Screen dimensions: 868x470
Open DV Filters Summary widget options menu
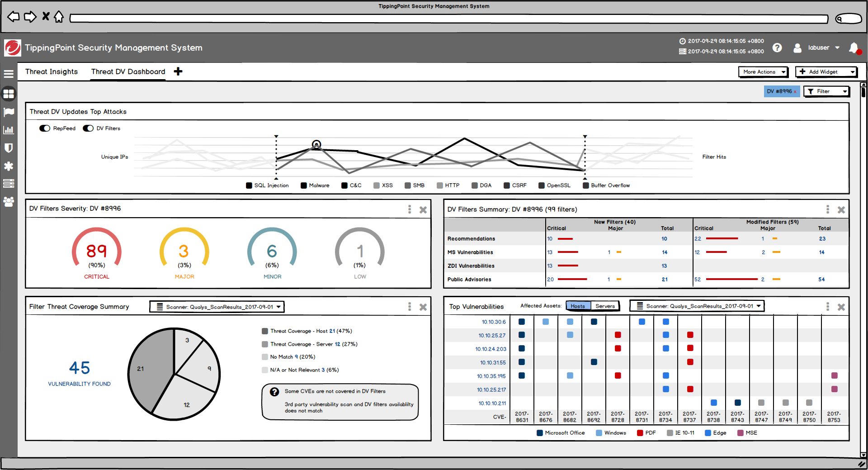click(828, 209)
